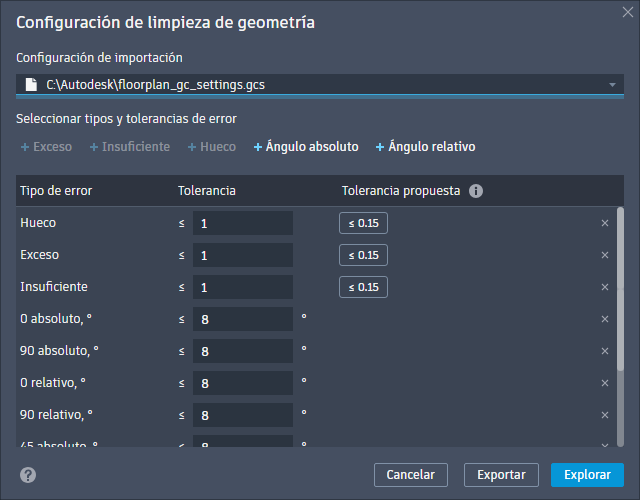
Task: Click the Exportar button
Action: coord(501,474)
